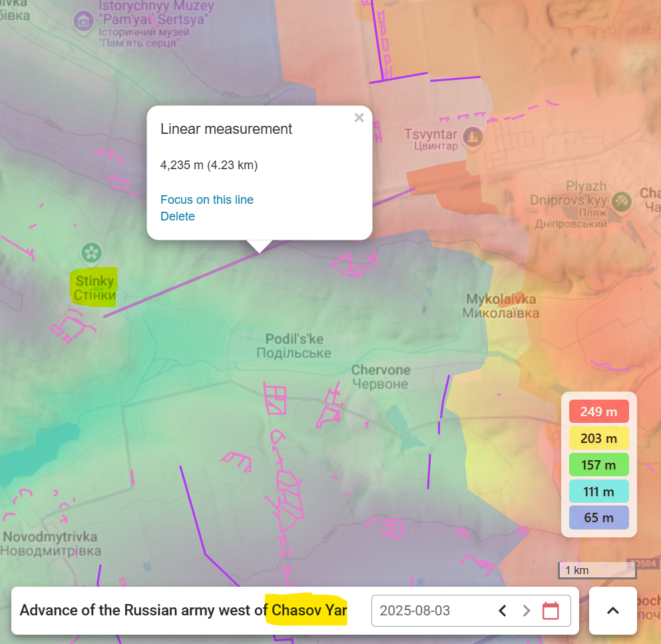This screenshot has height=644, width=661.
Task: Select the 249 m elevation legend swatch
Action: [x=598, y=412]
